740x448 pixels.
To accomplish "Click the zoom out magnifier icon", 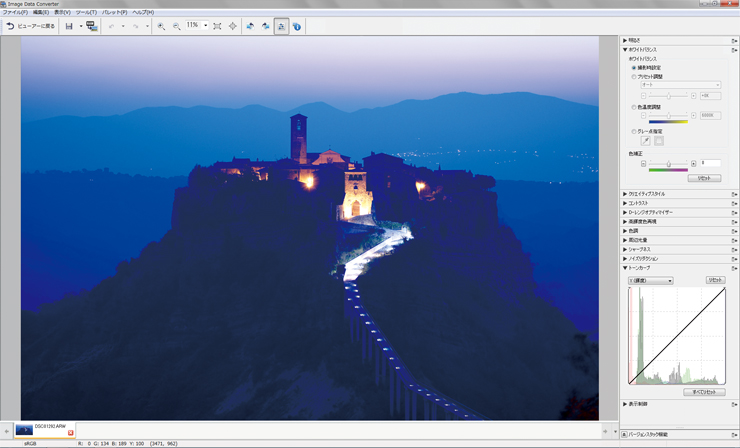I will click(x=177, y=26).
